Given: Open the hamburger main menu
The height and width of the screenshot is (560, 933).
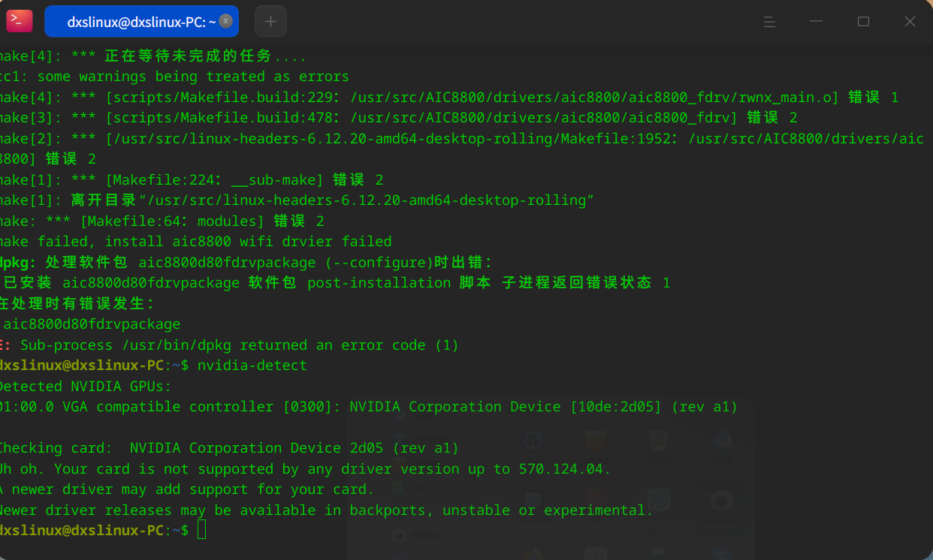Looking at the screenshot, I should 769,22.
